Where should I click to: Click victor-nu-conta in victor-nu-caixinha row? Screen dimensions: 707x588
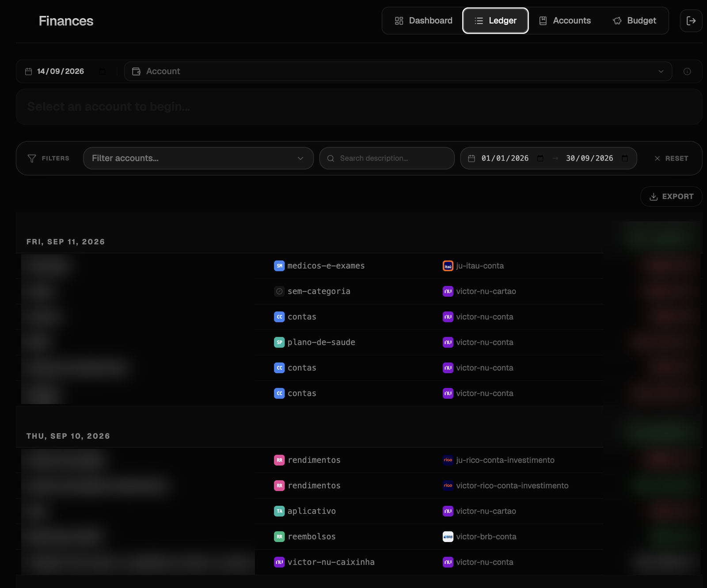[x=485, y=562]
